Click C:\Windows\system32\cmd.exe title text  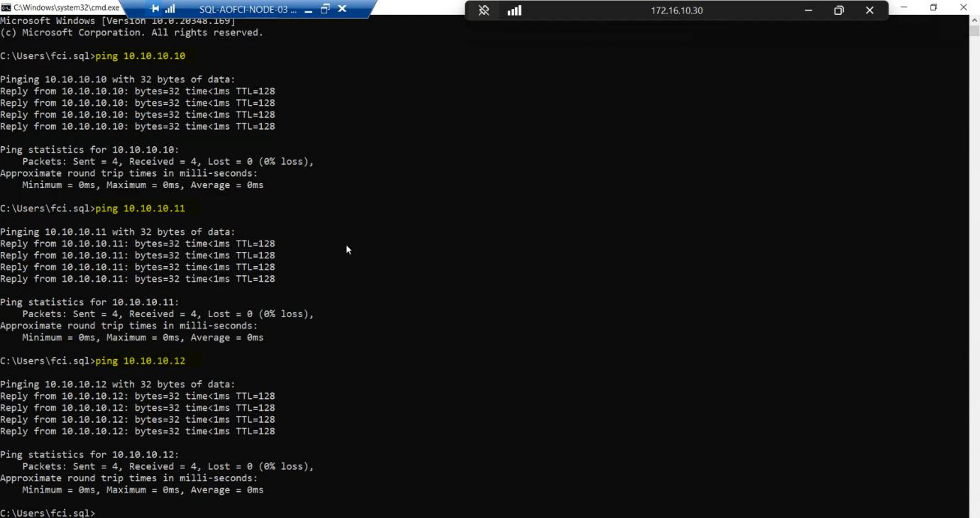(x=67, y=8)
